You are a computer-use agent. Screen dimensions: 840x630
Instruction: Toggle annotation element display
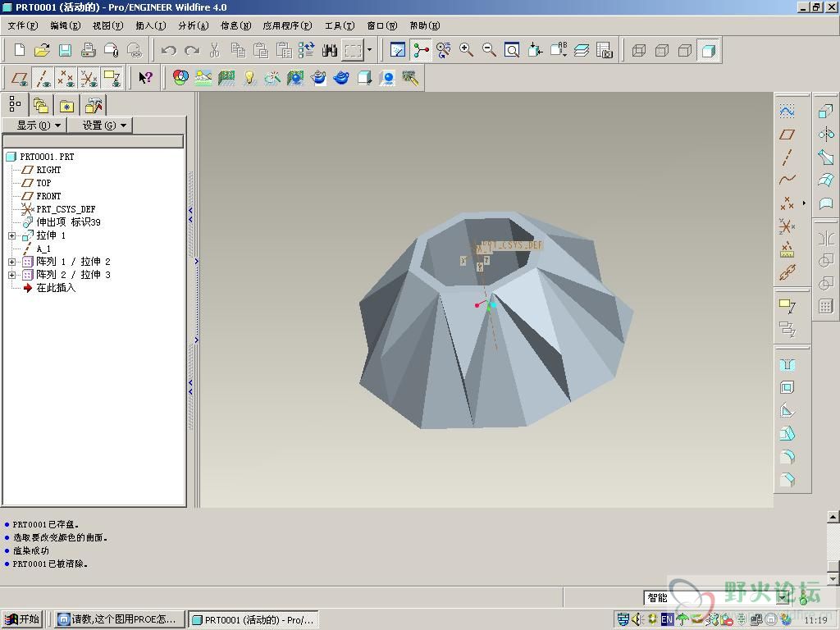(112, 78)
